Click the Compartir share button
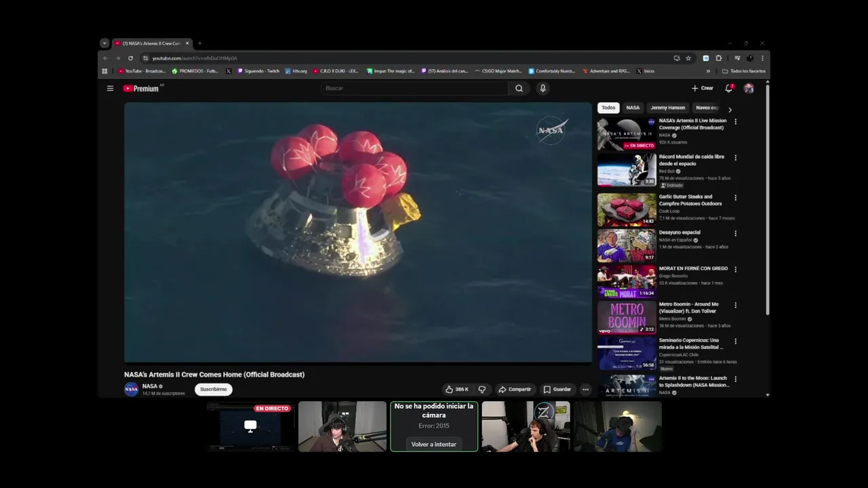This screenshot has height=488, width=868. [515, 389]
